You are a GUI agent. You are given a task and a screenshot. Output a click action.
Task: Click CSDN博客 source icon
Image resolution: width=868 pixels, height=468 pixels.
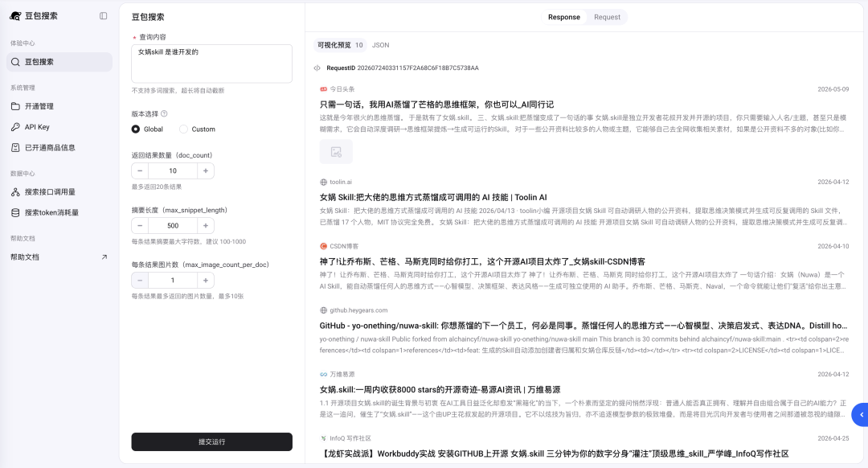point(323,246)
